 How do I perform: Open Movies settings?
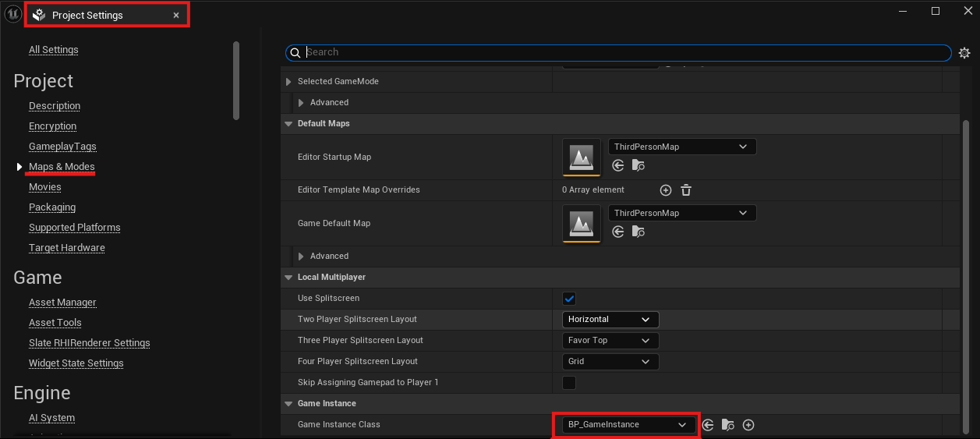[45, 187]
